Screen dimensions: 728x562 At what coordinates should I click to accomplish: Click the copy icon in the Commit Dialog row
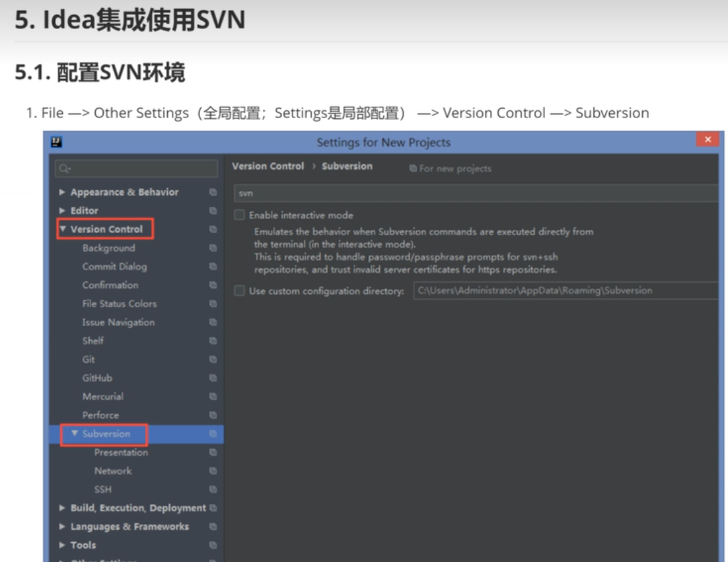click(213, 266)
